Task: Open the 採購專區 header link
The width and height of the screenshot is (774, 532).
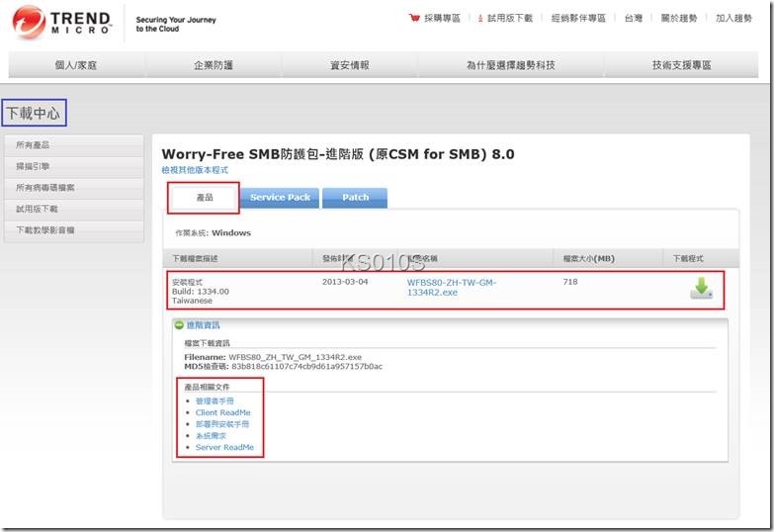Action: tap(442, 18)
